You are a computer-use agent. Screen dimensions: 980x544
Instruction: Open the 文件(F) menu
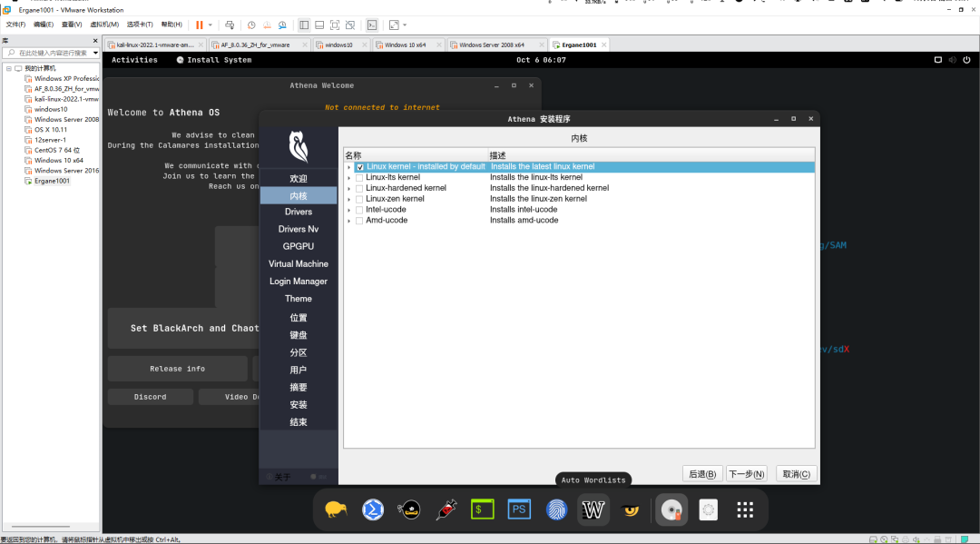pos(15,25)
